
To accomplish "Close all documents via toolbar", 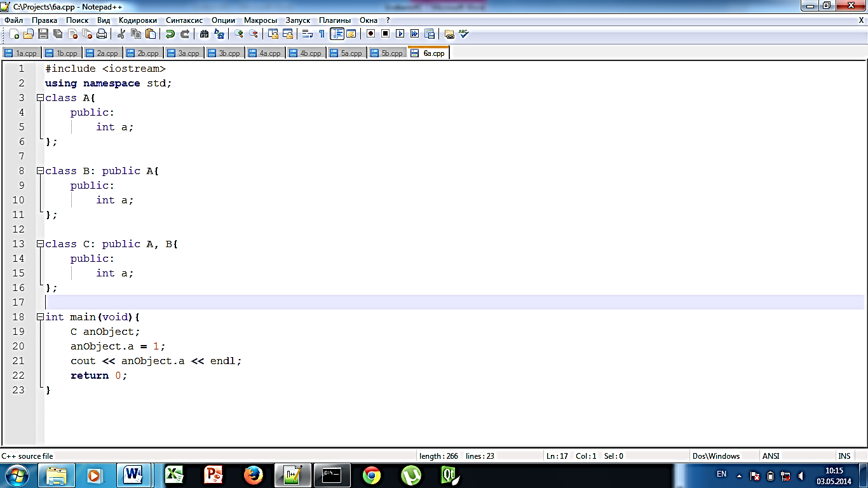I will point(87,34).
